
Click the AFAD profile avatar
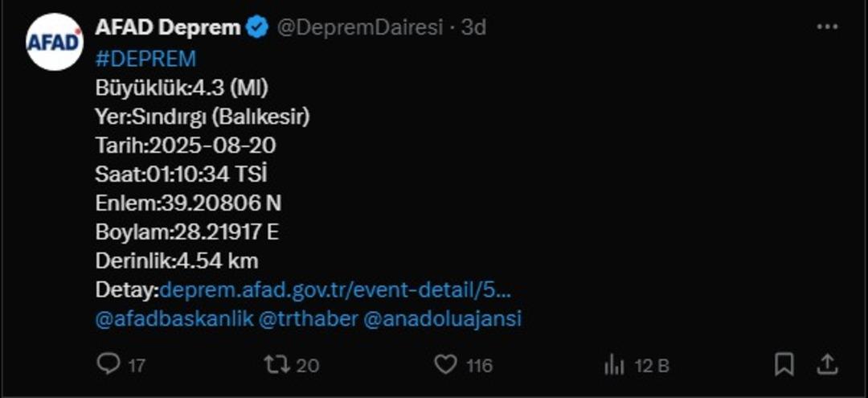coord(55,42)
